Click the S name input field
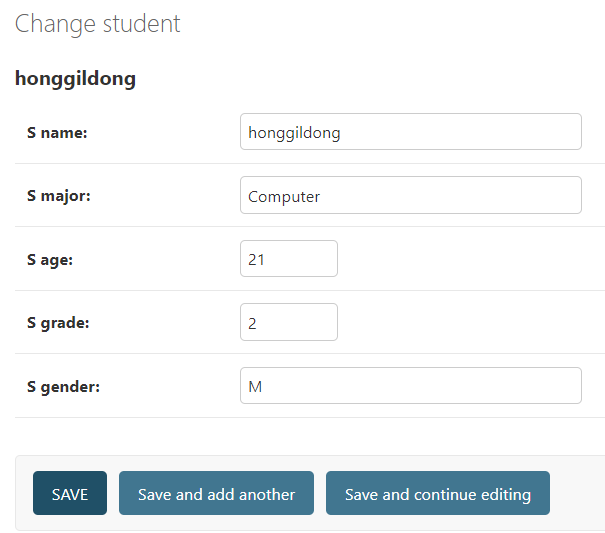Viewport: 605px width, 533px height. coord(410,132)
